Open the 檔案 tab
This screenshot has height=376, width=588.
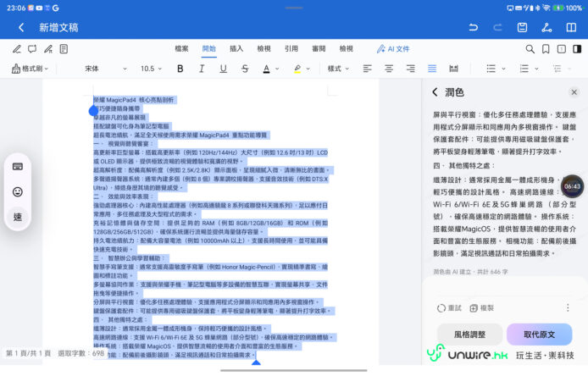click(181, 49)
